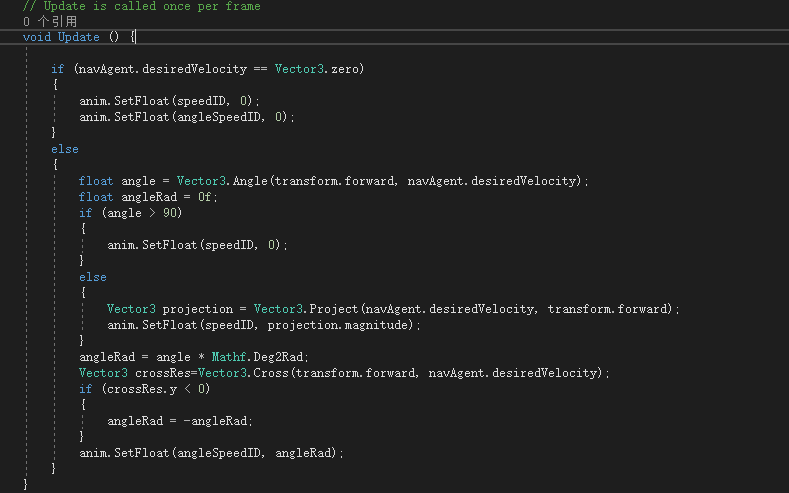789x493 pixels.
Task: Click the void keyword before Update
Action: (37, 37)
